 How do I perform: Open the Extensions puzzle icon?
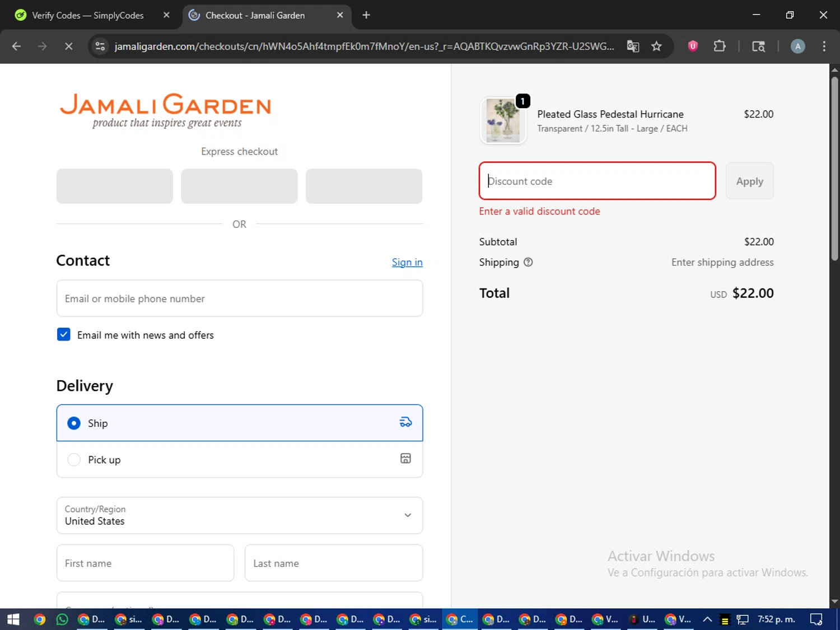tap(720, 46)
